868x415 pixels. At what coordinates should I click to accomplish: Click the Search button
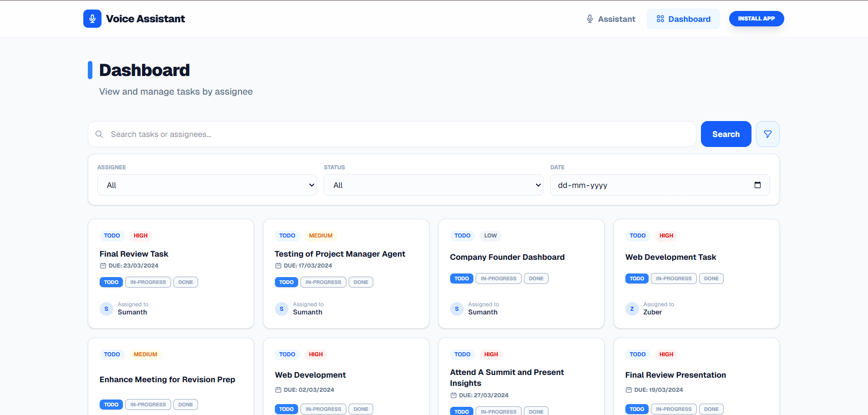pos(726,134)
